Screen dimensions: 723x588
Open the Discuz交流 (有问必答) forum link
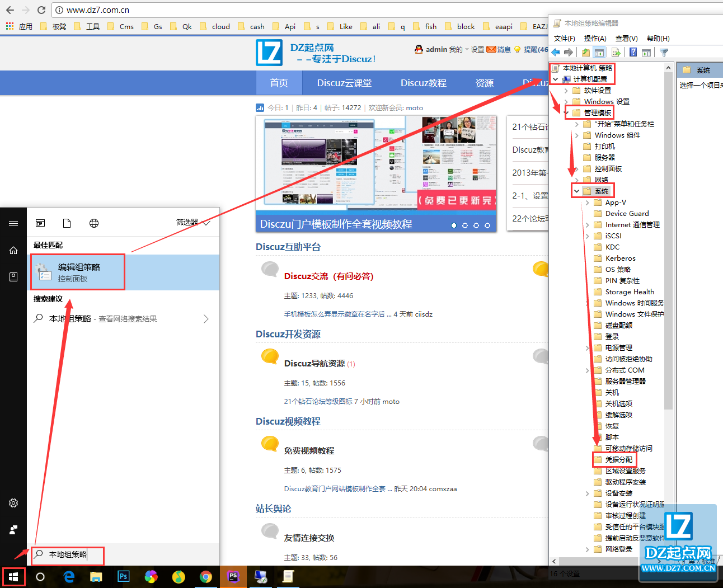pyautogui.click(x=328, y=276)
